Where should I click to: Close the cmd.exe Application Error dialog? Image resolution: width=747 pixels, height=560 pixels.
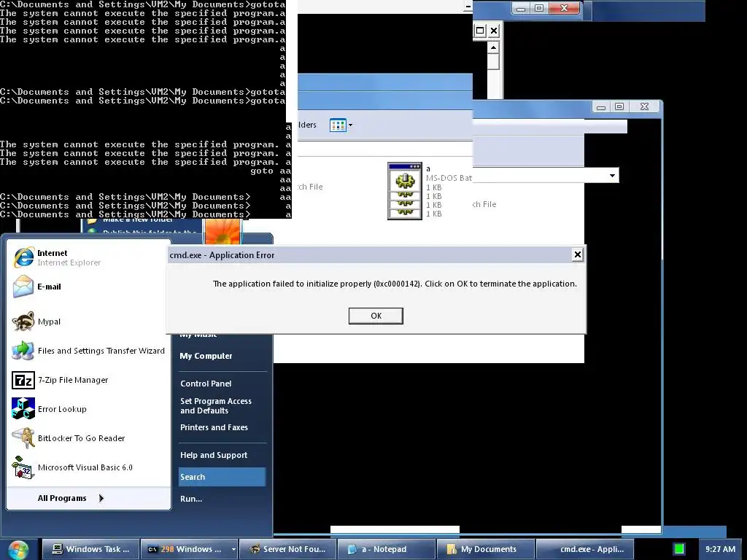578,254
